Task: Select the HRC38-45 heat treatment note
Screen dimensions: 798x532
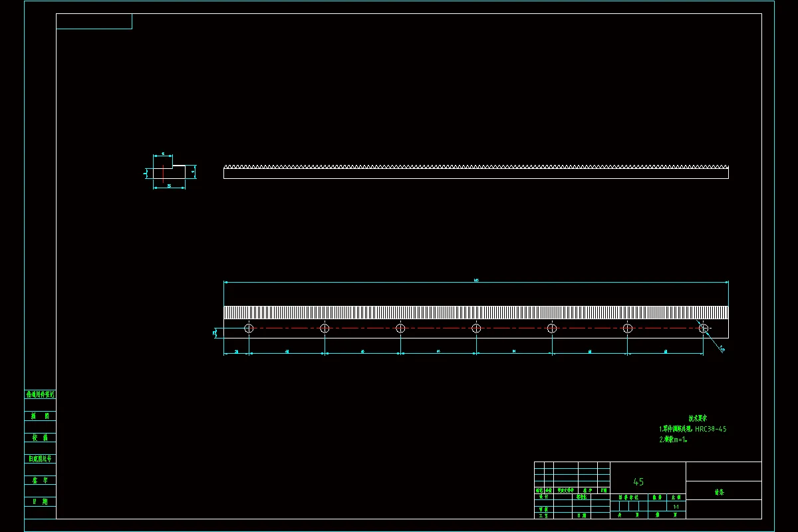Action: point(692,429)
